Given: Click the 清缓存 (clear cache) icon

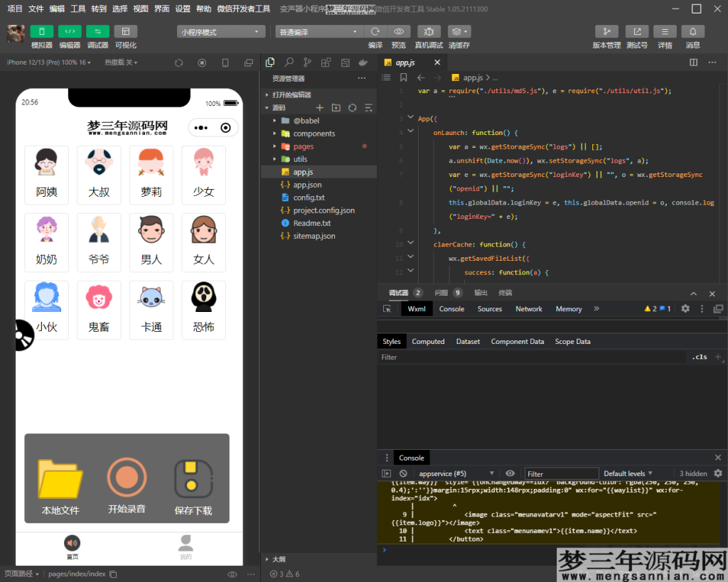Looking at the screenshot, I should pyautogui.click(x=459, y=31).
